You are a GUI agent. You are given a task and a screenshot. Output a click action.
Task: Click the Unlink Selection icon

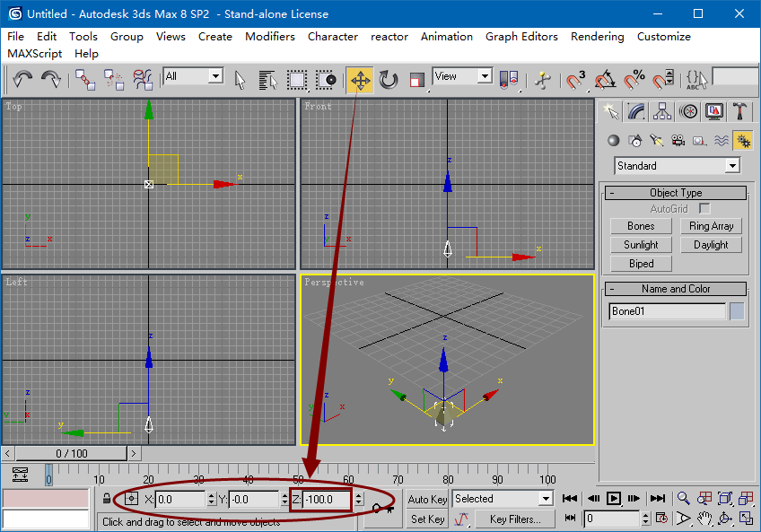point(114,80)
